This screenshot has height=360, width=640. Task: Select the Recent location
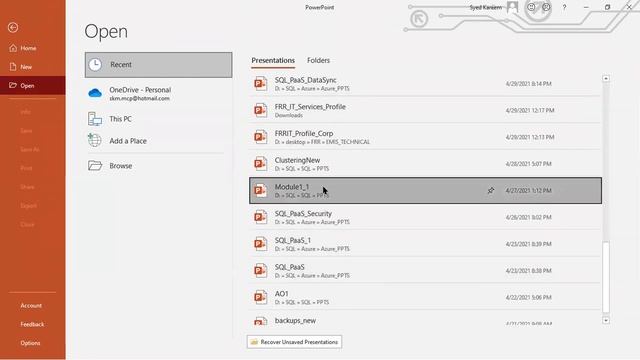(158, 64)
